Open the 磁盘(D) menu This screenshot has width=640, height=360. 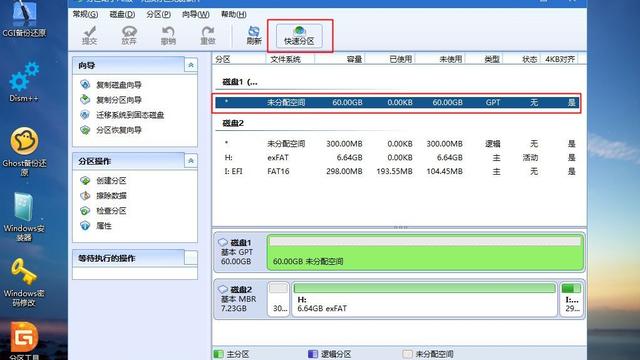click(x=122, y=14)
